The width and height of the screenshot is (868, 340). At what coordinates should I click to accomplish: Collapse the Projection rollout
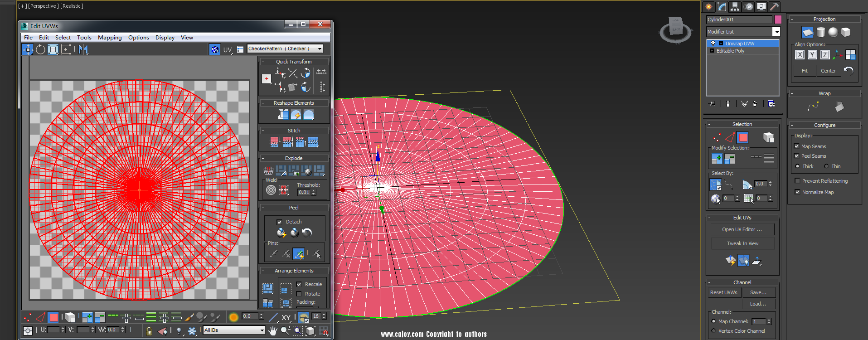click(792, 19)
